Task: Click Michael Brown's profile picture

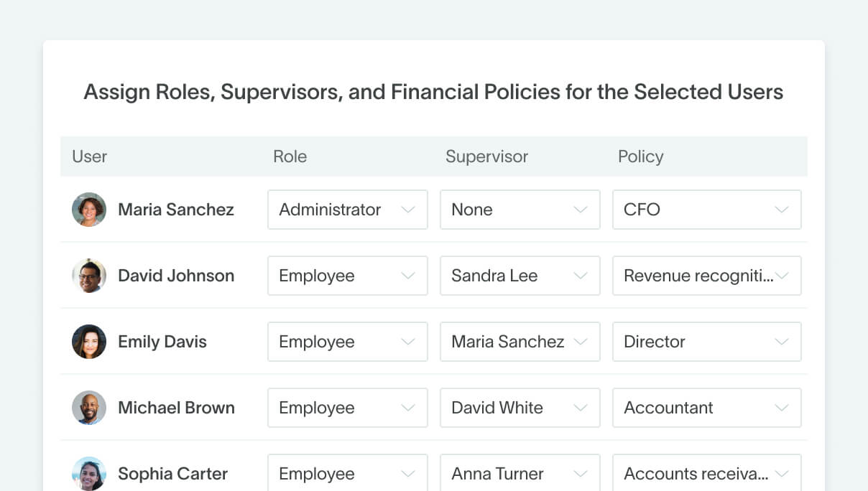Action: click(89, 408)
